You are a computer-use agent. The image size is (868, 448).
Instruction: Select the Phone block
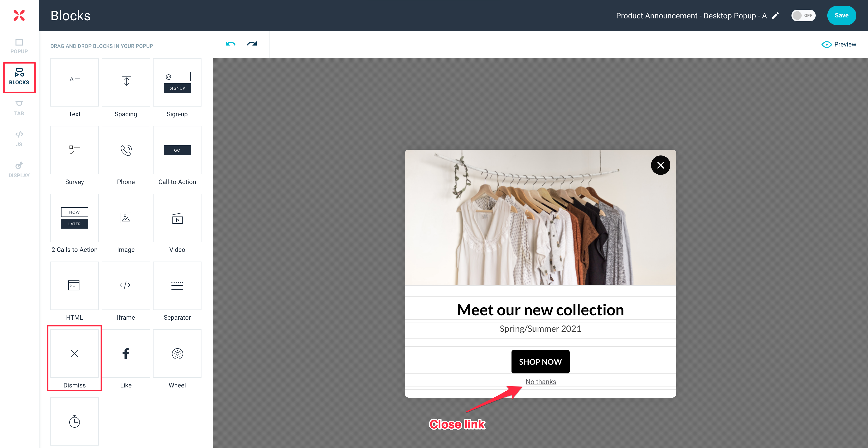pyautogui.click(x=126, y=150)
